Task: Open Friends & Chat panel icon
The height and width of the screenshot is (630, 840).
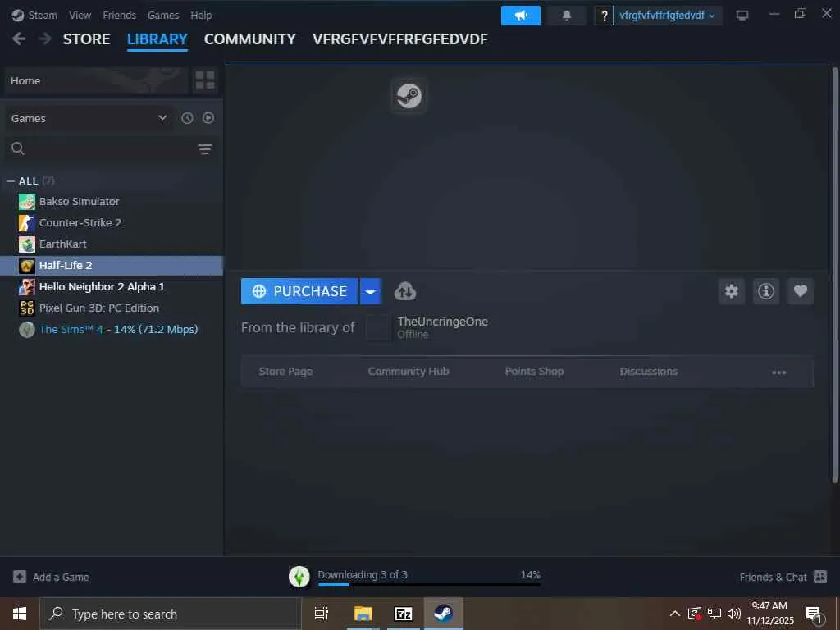Action: click(820, 577)
